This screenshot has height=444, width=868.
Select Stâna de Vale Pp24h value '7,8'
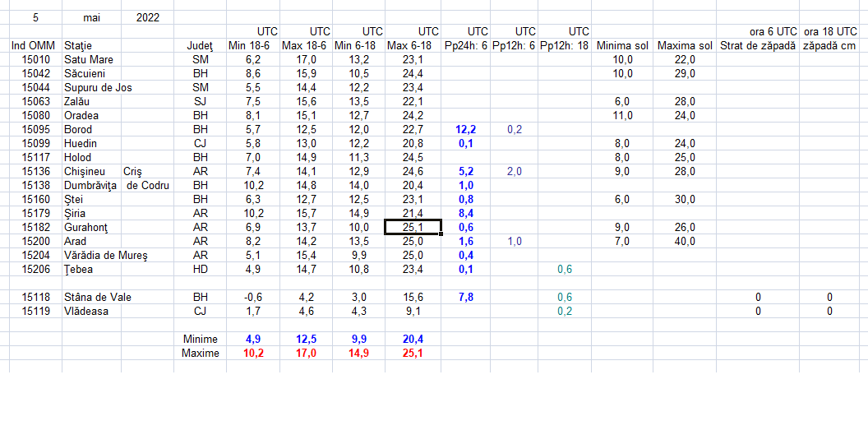465,298
